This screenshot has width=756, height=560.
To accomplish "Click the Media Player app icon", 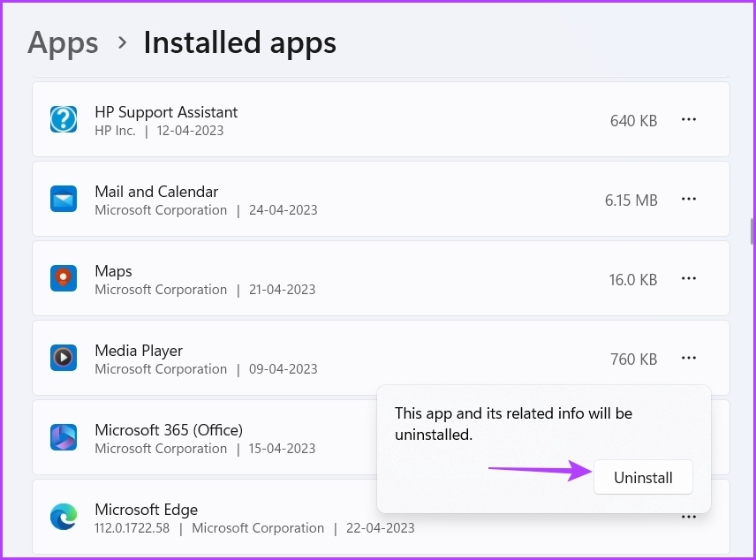I will coord(64,359).
